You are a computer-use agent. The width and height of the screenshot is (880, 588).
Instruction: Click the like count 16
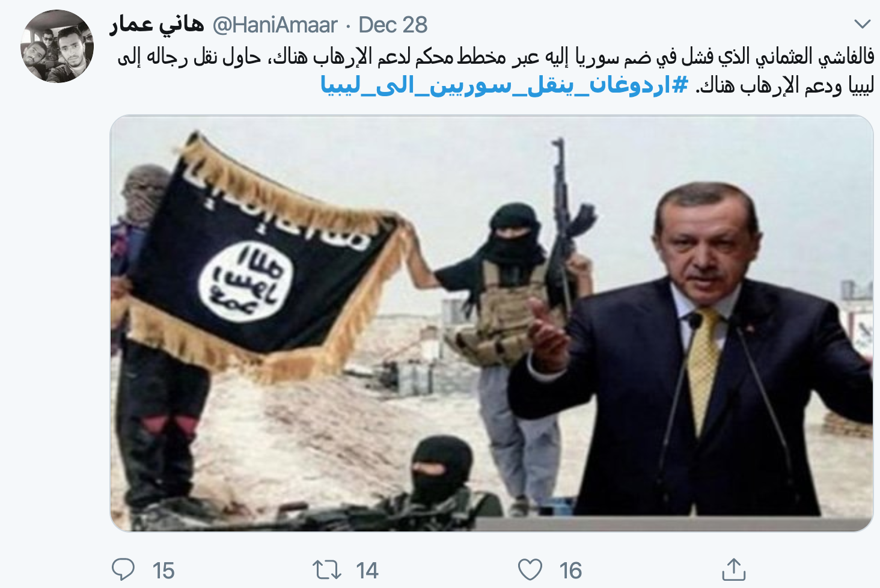pos(570,570)
